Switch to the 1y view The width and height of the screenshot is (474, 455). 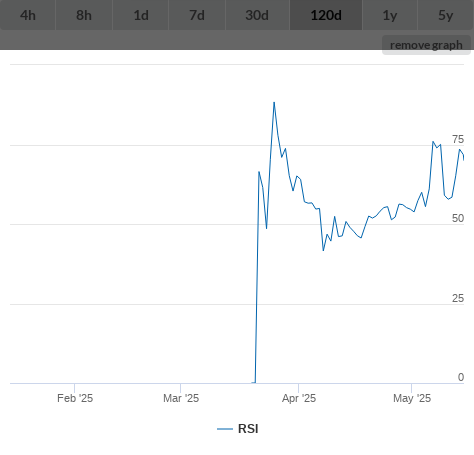[390, 15]
